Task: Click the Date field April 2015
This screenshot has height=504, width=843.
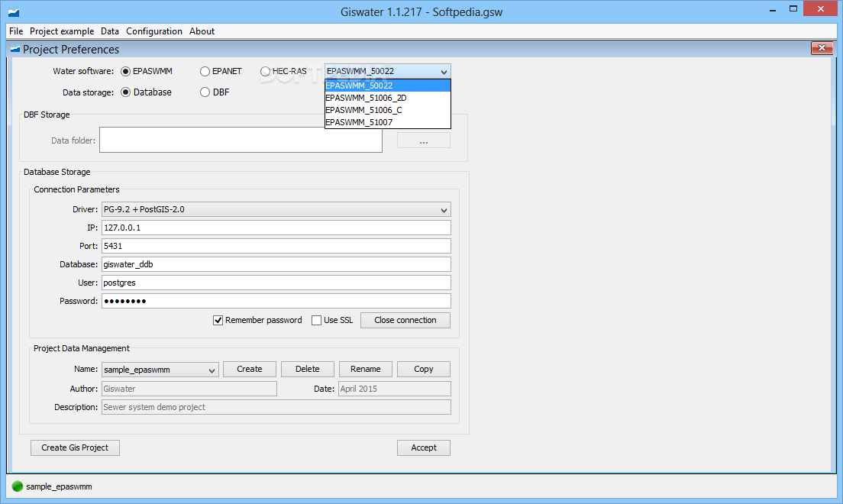Action: (395, 389)
